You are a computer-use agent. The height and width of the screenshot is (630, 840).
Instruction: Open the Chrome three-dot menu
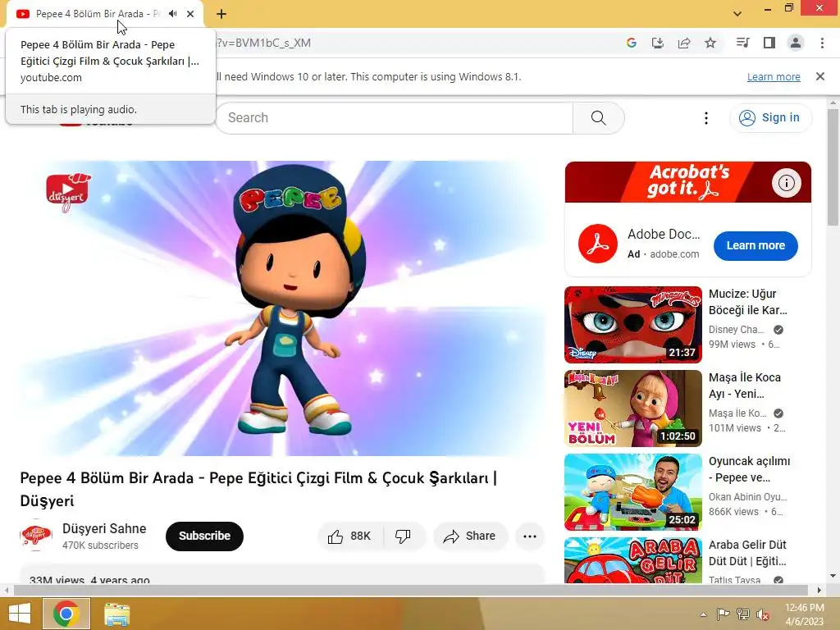tap(822, 43)
